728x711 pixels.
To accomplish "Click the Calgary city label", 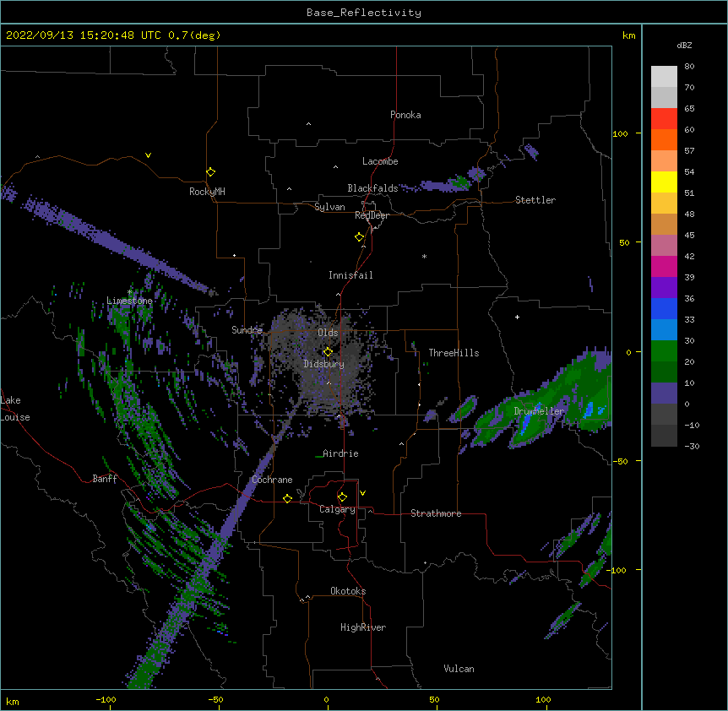I will (337, 509).
